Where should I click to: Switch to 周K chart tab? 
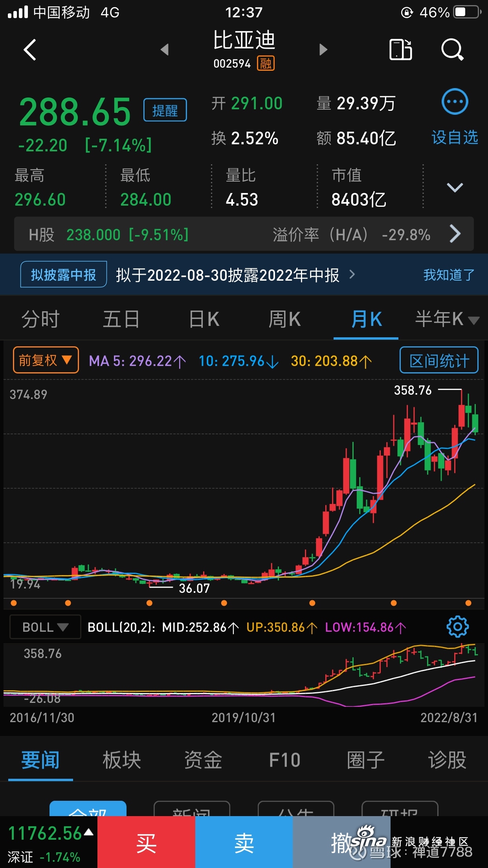coord(284,319)
